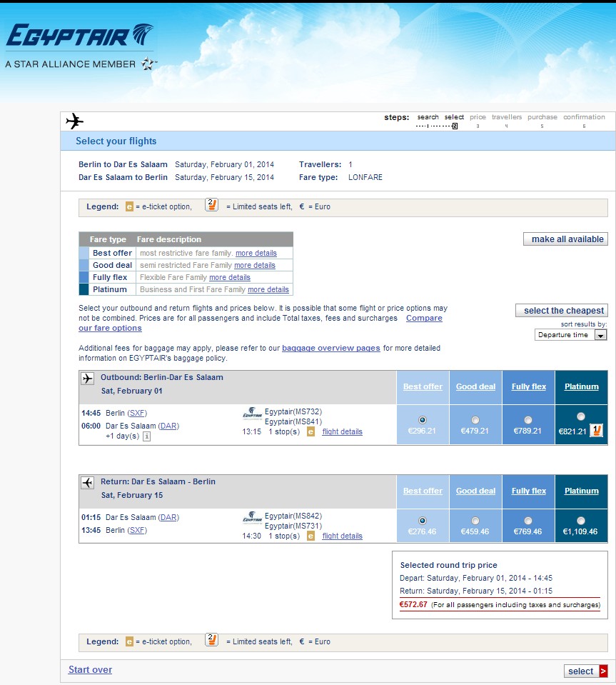The width and height of the screenshot is (616, 685).
Task: Open more details for Platinum fare
Action: (x=268, y=289)
